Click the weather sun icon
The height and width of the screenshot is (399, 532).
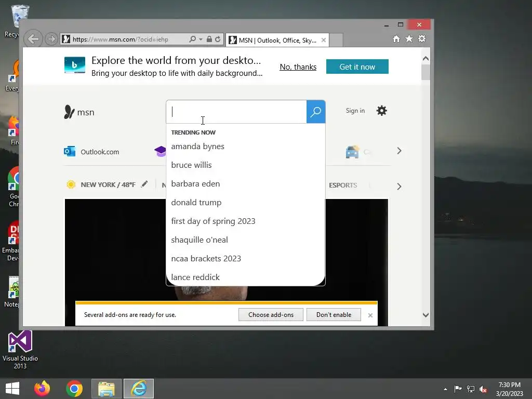click(71, 184)
